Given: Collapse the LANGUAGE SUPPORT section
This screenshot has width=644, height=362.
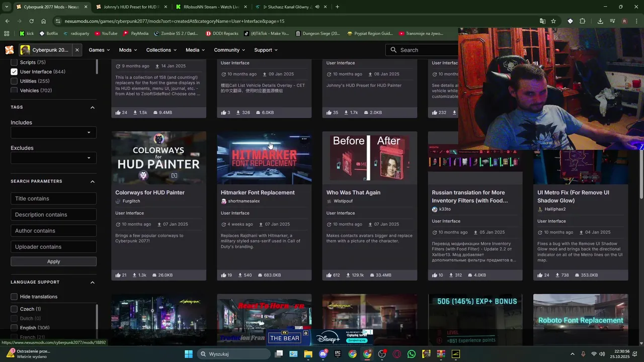Looking at the screenshot, I should 92,282.
